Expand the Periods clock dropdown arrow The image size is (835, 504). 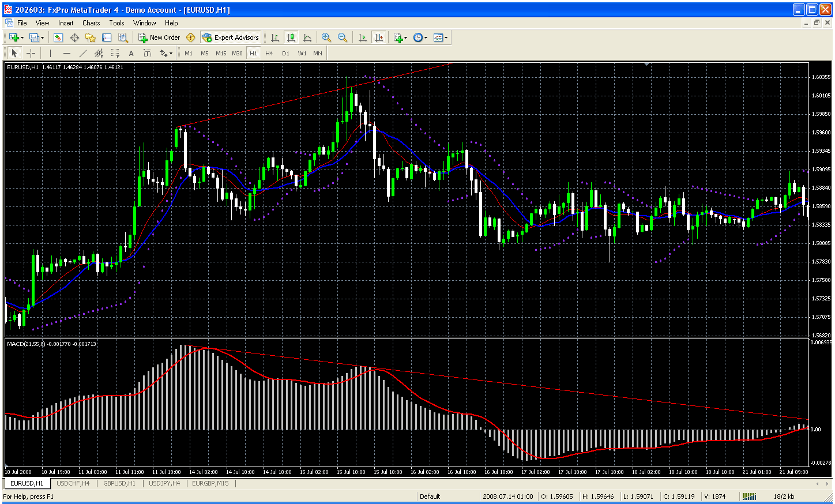coord(426,37)
